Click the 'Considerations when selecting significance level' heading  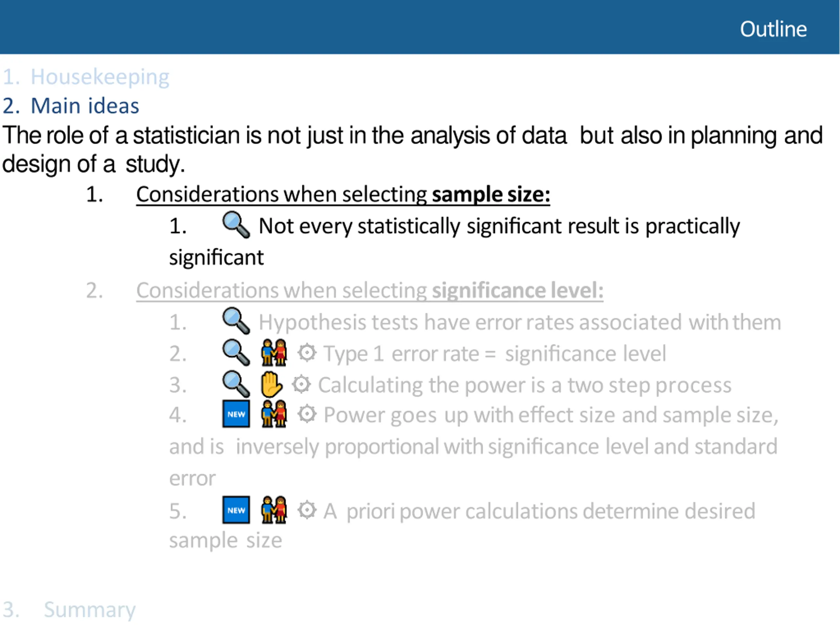(370, 291)
